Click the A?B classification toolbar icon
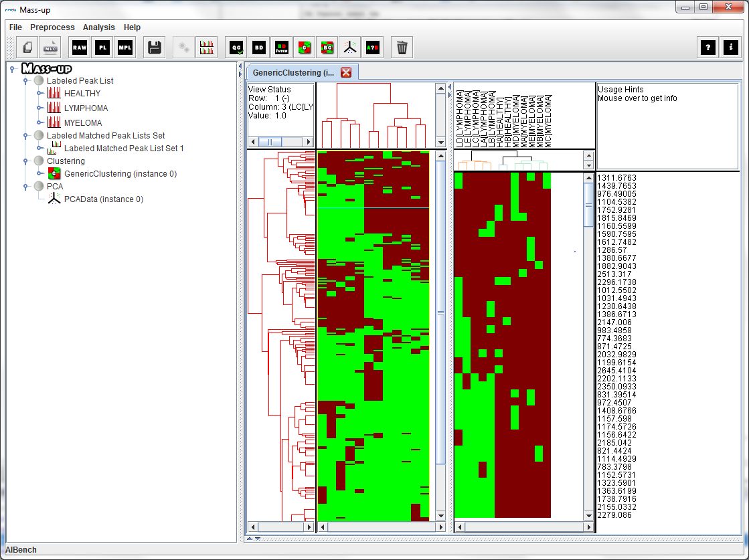The image size is (749, 560). point(373,47)
